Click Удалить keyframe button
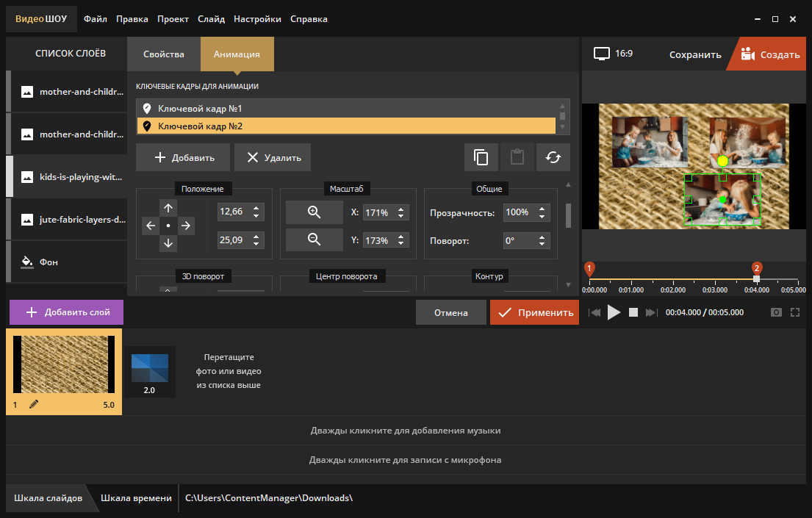This screenshot has width=812, height=518. (x=273, y=157)
